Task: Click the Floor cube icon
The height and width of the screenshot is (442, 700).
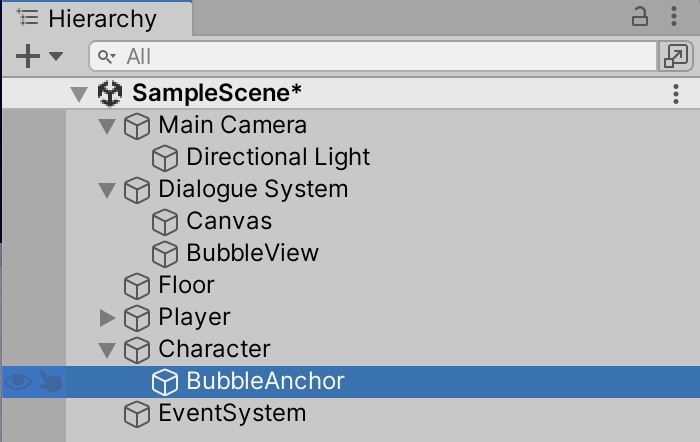Action: point(137,286)
